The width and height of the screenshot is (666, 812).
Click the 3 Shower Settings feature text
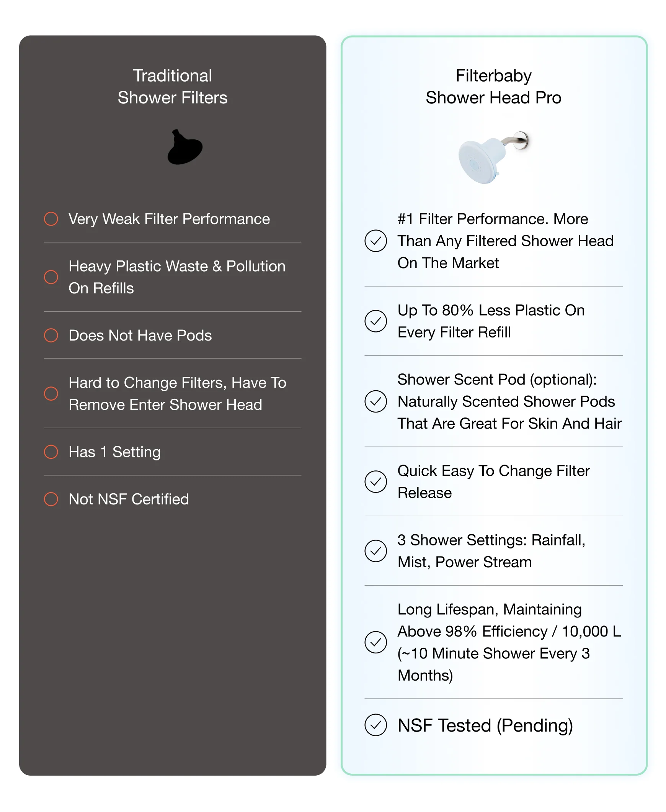[x=491, y=551]
